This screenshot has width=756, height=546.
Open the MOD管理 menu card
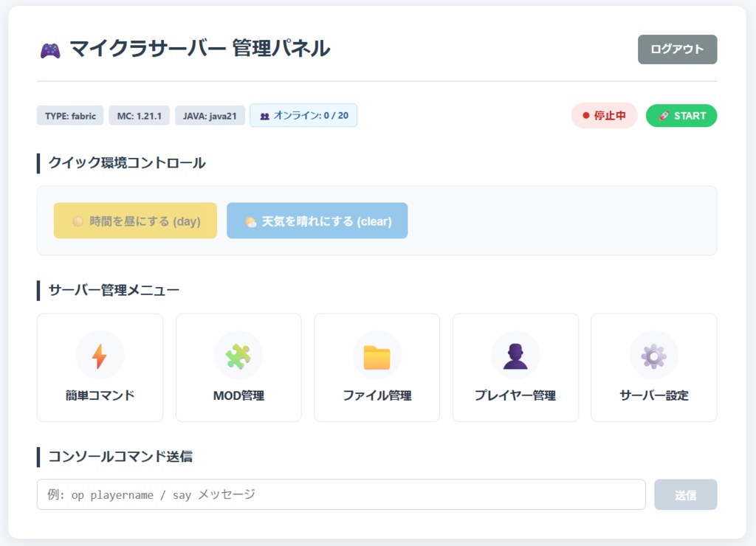click(x=238, y=367)
